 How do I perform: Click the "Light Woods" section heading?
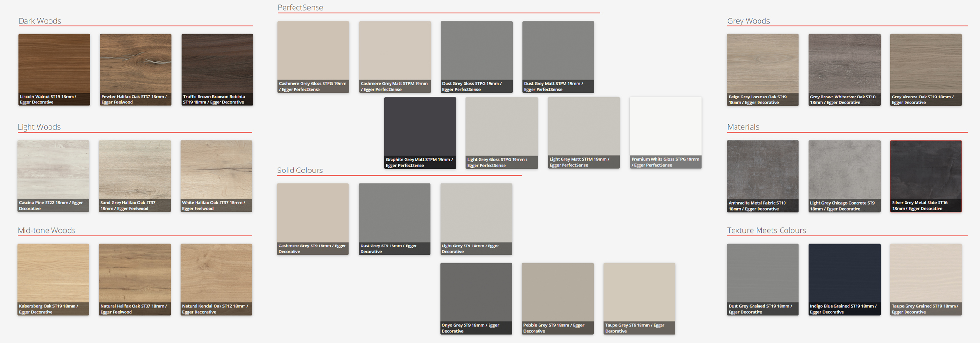point(39,127)
